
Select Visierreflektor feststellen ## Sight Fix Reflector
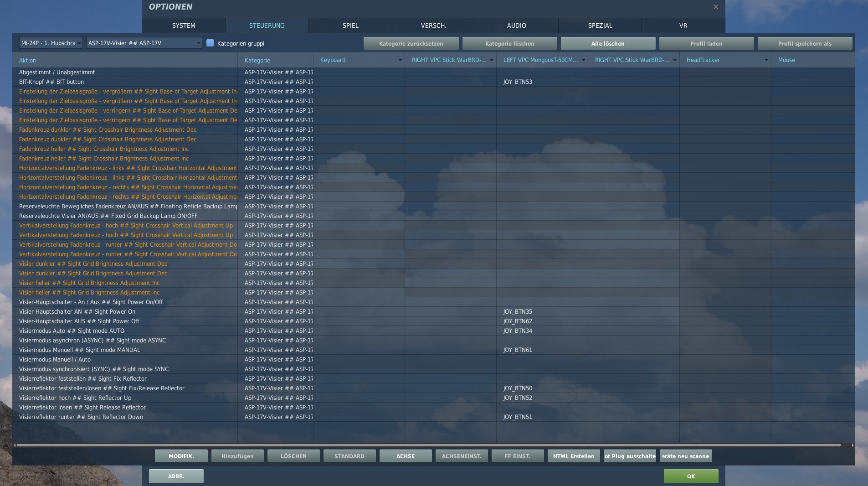tap(433, 379)
